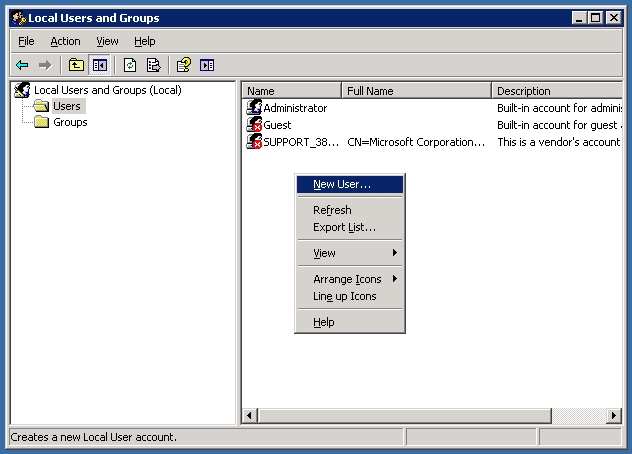Viewport: 632px width, 454px height.
Task: Open the Action menu
Action: click(65, 41)
